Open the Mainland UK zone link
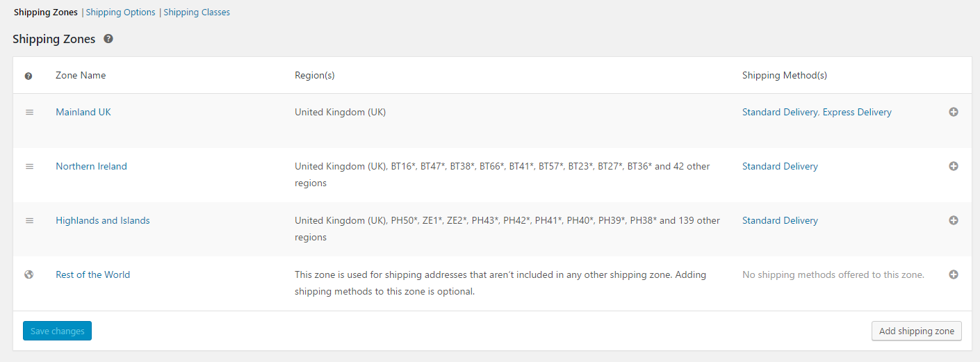The height and width of the screenshot is (362, 980). (83, 112)
